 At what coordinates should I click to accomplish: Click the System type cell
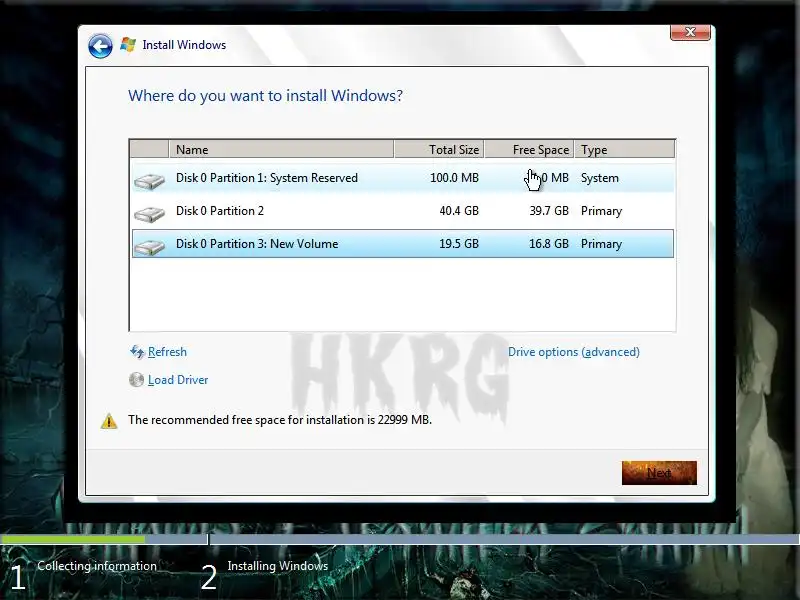599,178
